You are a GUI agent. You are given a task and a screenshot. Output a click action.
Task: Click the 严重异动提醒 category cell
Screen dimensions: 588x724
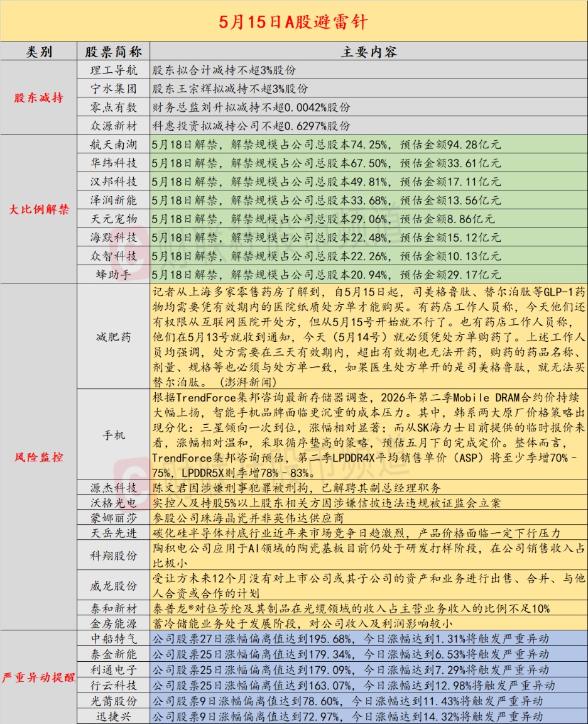click(39, 677)
